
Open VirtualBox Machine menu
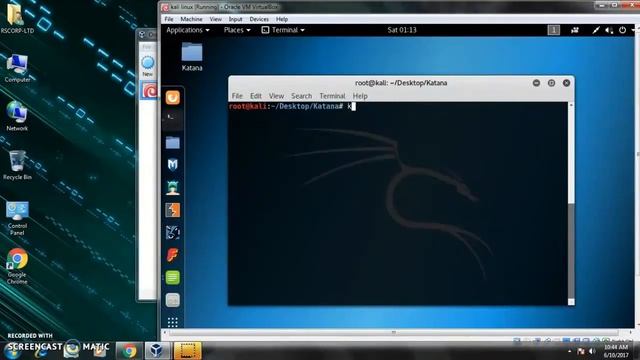[191, 19]
